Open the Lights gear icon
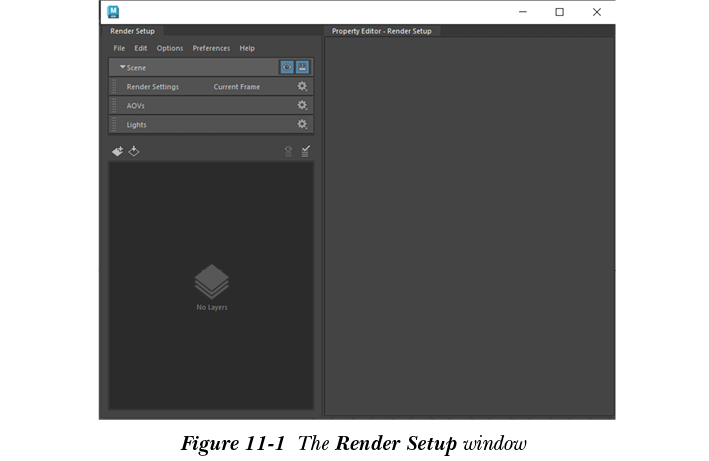This screenshot has height=461, width=709. coord(302,124)
